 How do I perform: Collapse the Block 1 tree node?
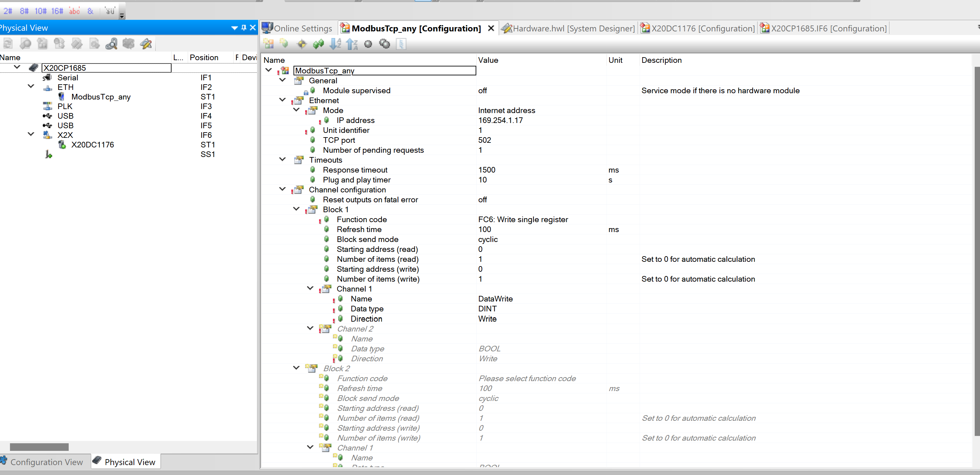[296, 209]
